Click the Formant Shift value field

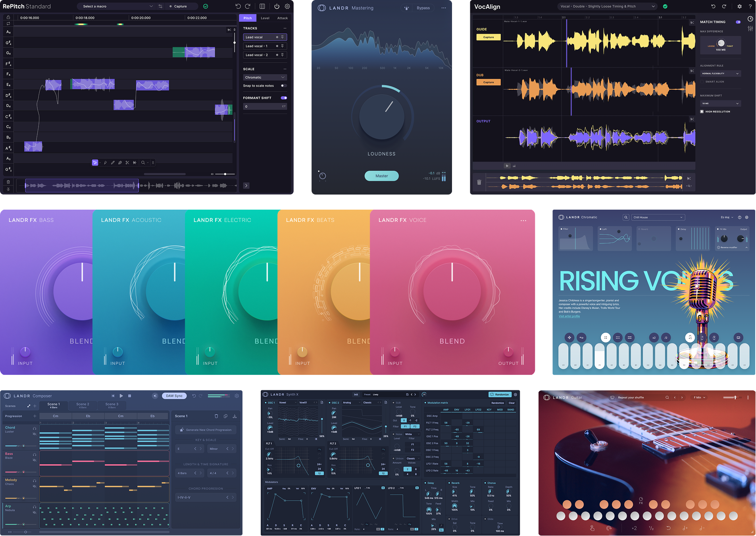[265, 106]
